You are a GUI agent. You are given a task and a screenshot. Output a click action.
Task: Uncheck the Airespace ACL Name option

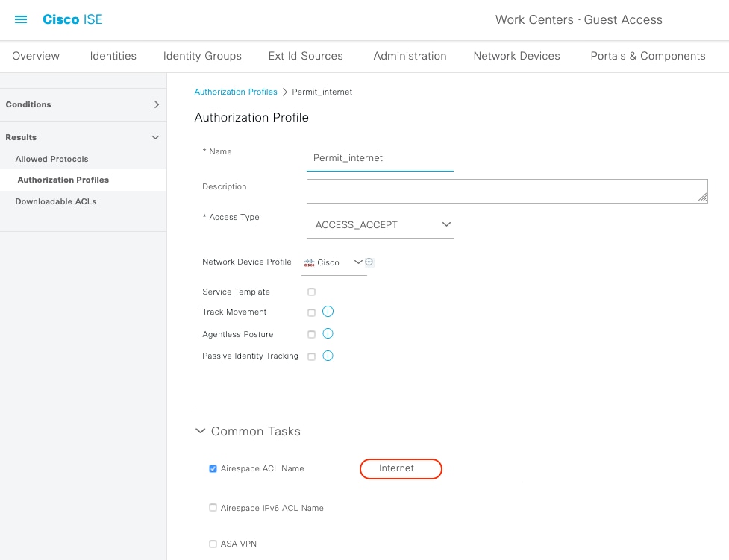(x=212, y=468)
